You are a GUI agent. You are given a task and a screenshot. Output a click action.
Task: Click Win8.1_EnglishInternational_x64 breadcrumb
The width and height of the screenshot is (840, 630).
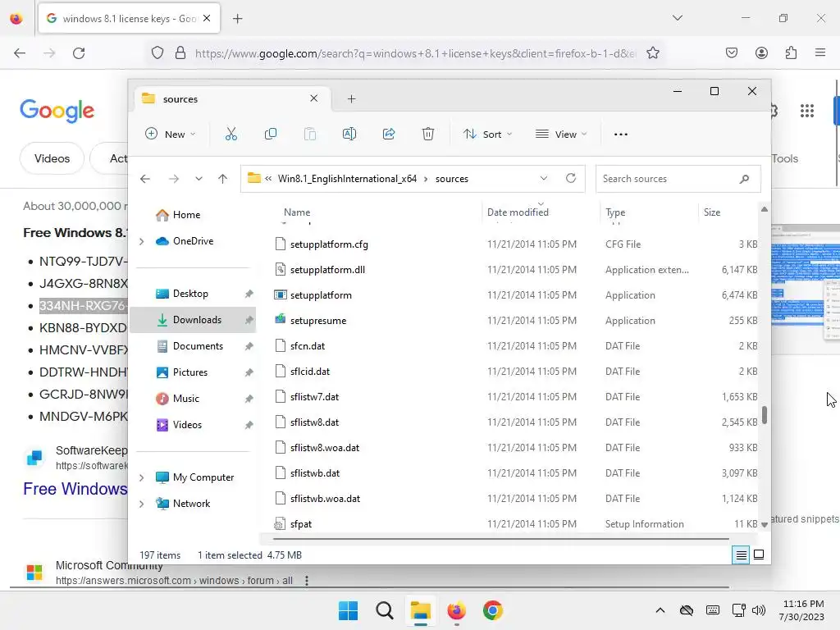point(347,179)
